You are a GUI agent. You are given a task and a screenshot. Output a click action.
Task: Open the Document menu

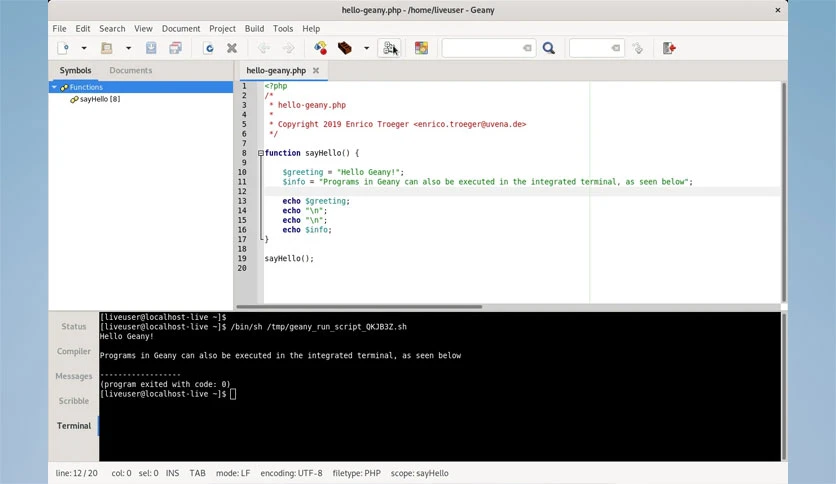point(181,29)
